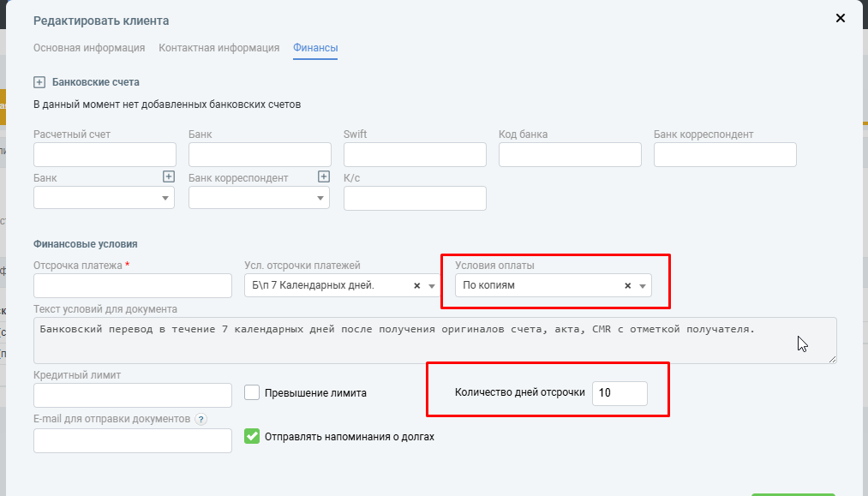868x496 pixels.
Task: Expand the Банк корреспондент dropdown
Action: 320,198
